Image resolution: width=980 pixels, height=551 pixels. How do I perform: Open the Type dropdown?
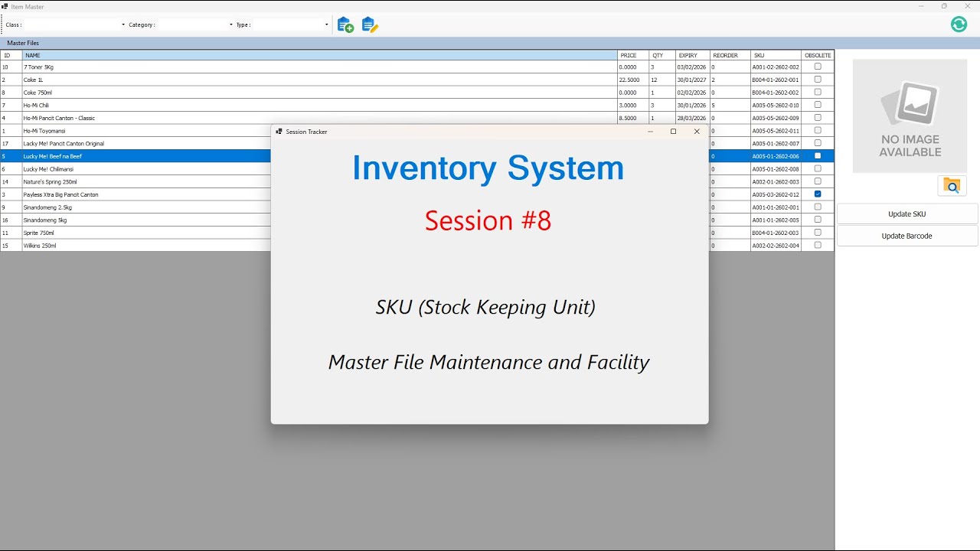click(327, 24)
